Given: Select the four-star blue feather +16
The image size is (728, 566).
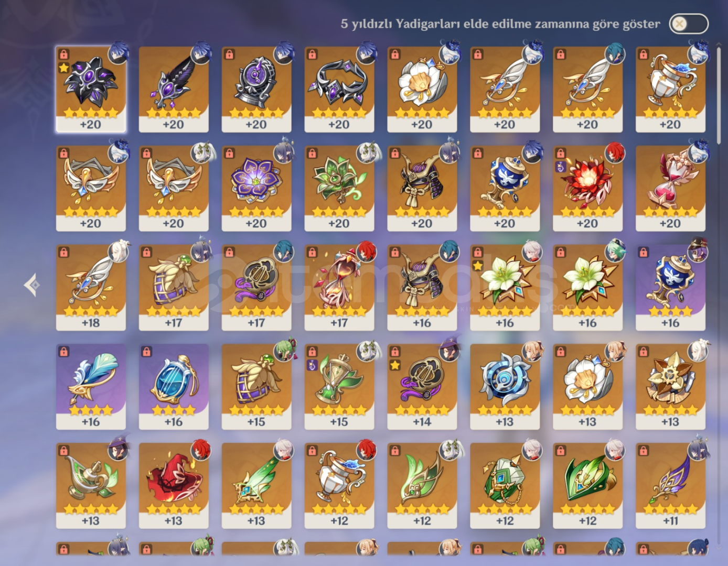Looking at the screenshot, I should tap(91, 386).
